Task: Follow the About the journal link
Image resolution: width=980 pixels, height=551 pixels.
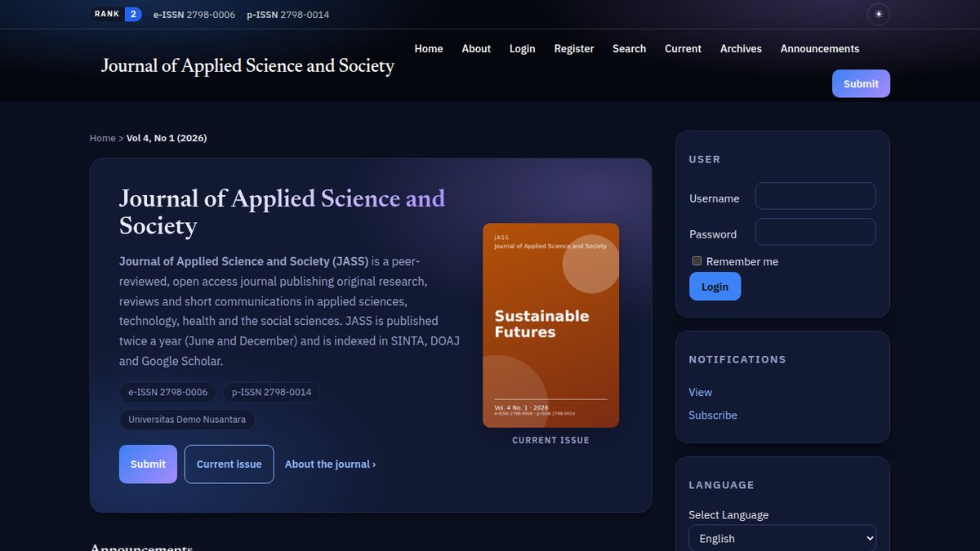Action: 330,464
